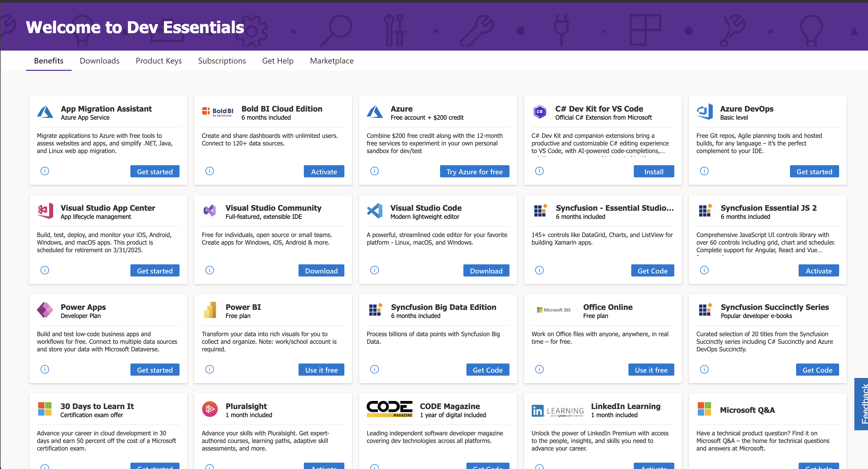Click the Pluralsight logo icon
Viewport: 868px width, 469px height.
point(210,409)
